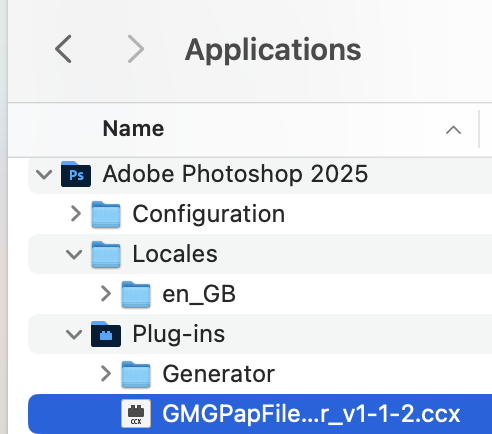Click the Generator folder icon

(x=136, y=374)
